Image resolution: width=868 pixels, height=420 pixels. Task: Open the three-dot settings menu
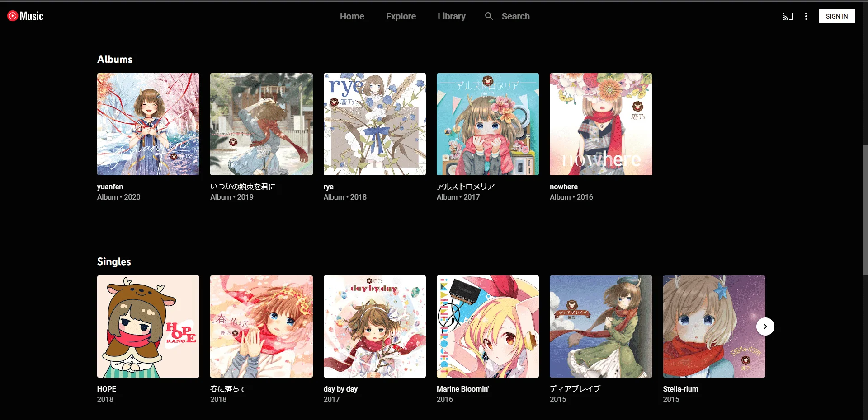tap(806, 16)
